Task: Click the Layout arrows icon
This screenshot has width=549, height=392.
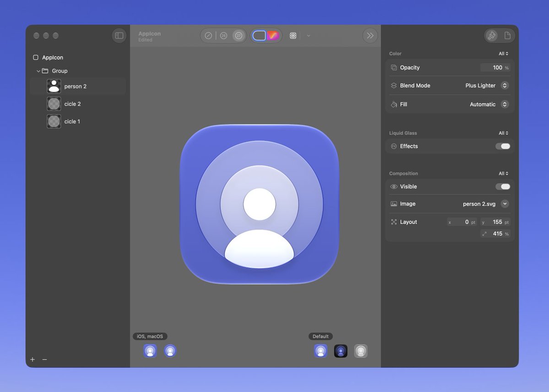Action: 394,222
